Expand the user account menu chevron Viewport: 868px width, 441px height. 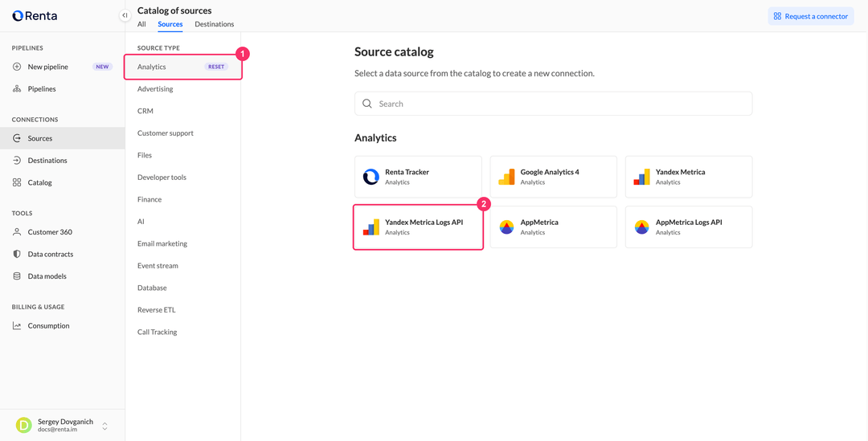tap(104, 426)
